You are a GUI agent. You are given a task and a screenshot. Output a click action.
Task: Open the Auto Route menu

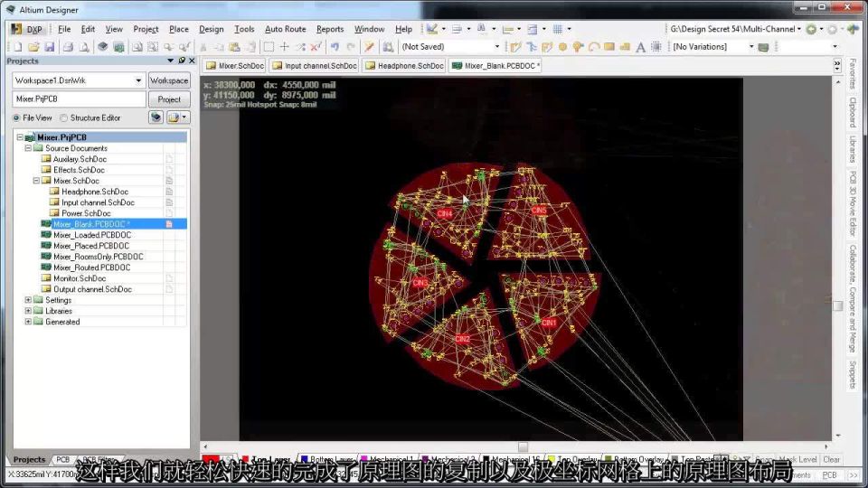point(285,29)
